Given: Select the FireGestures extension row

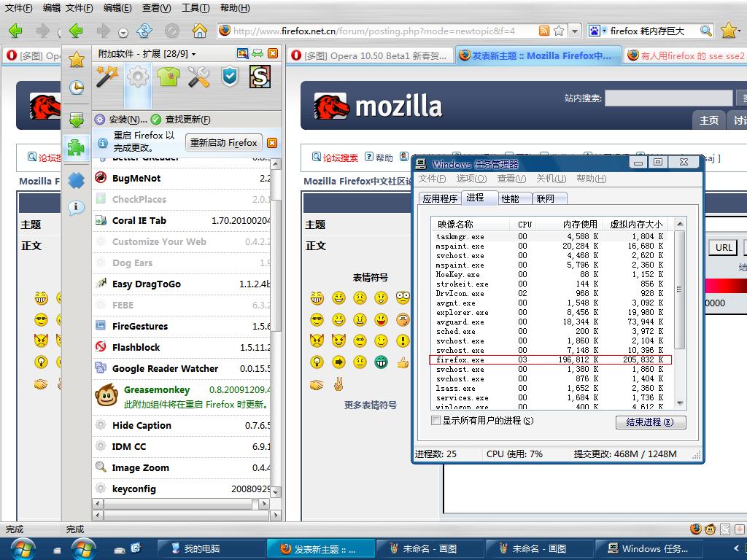Looking at the screenshot, I should [x=181, y=326].
